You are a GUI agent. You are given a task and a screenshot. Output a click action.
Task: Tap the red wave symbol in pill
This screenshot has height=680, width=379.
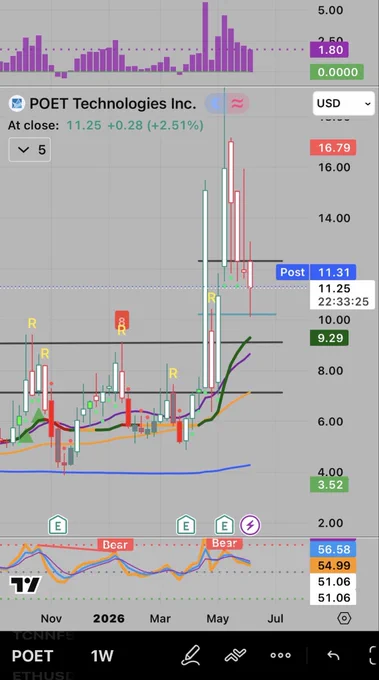pyautogui.click(x=238, y=103)
